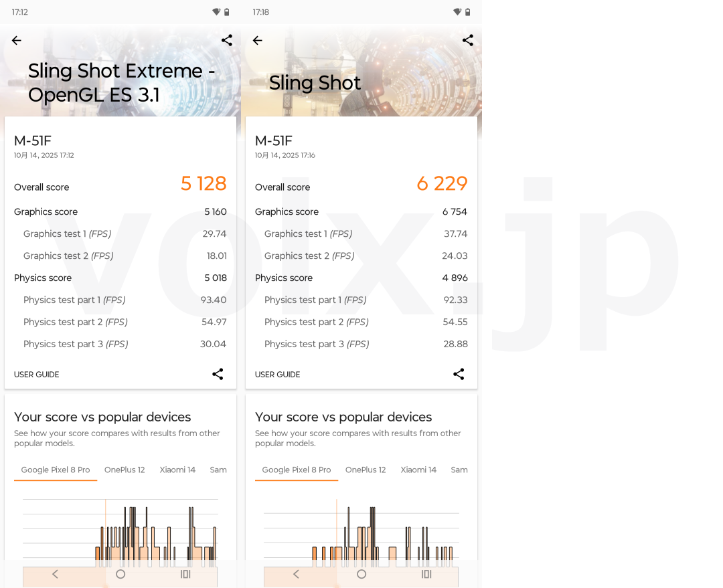Viewport: 723px width, 588px height.
Task: Select OnePlus 12 tab in right comparison
Action: click(x=366, y=470)
